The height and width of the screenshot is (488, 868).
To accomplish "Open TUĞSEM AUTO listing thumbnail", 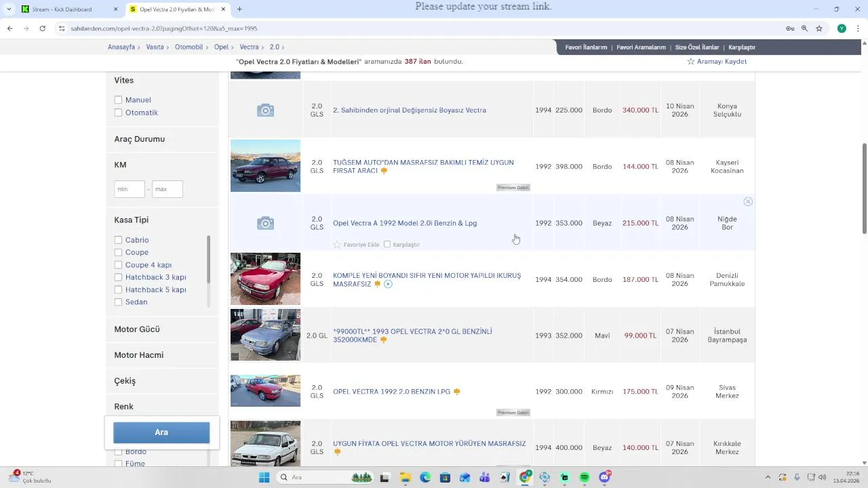I will [265, 166].
